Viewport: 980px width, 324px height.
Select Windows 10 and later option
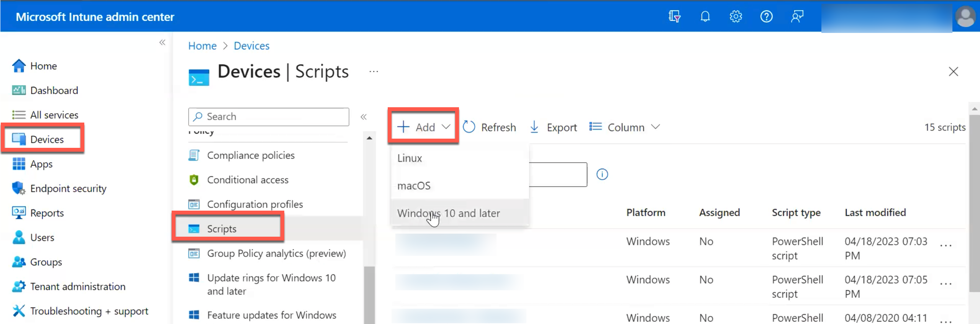[449, 213]
